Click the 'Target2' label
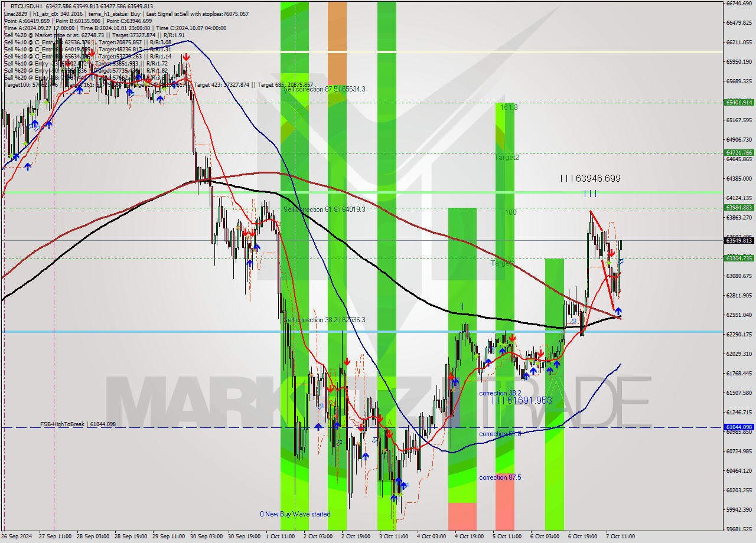Image resolution: width=756 pixels, height=543 pixels. [x=507, y=158]
